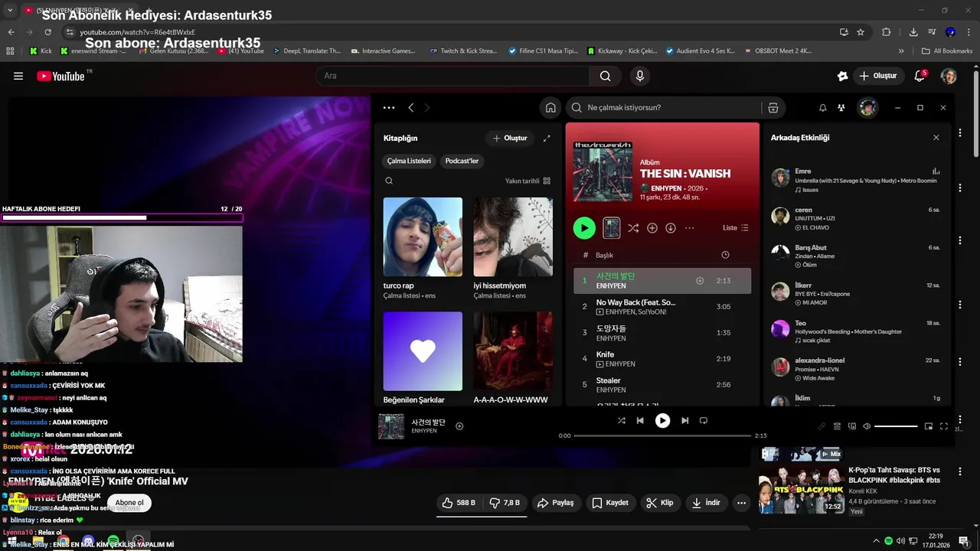This screenshot has height=551, width=980.
Task: Select track 4 'Knife' in album list
Action: coord(662,359)
